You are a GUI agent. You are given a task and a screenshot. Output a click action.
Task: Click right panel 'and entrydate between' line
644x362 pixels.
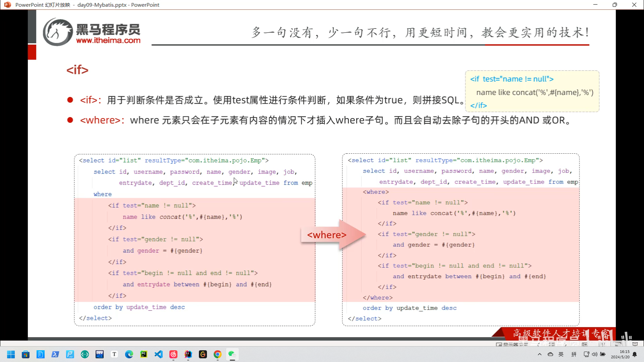(469, 276)
